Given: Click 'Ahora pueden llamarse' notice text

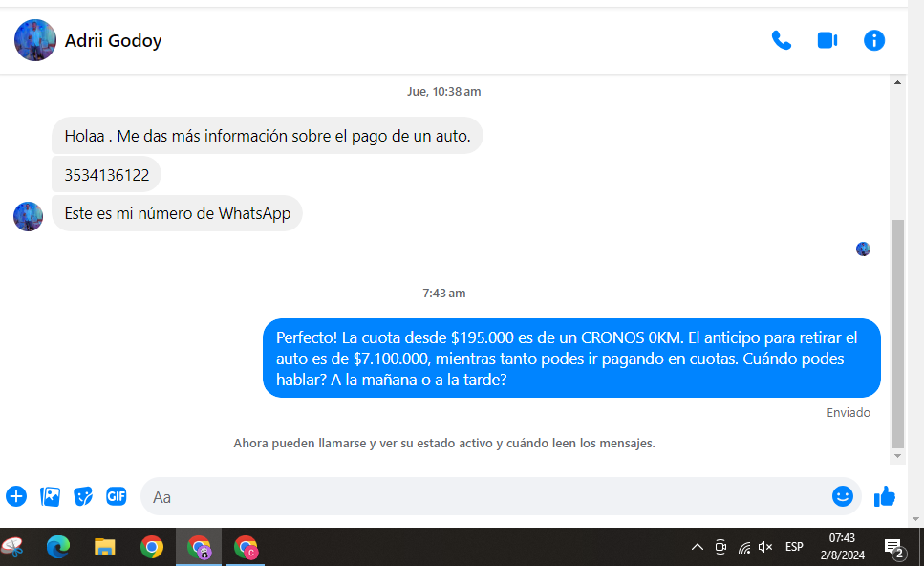Looking at the screenshot, I should (444, 443).
